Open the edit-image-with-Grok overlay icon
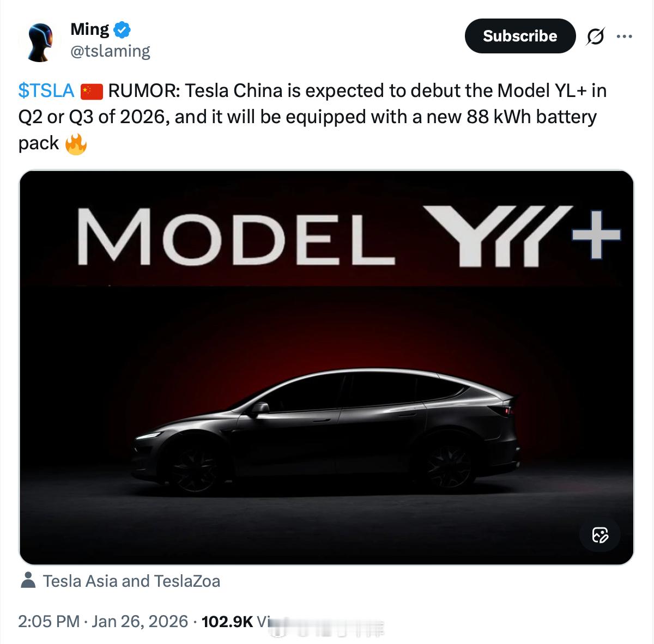This screenshot has height=644, width=654. pyautogui.click(x=599, y=536)
